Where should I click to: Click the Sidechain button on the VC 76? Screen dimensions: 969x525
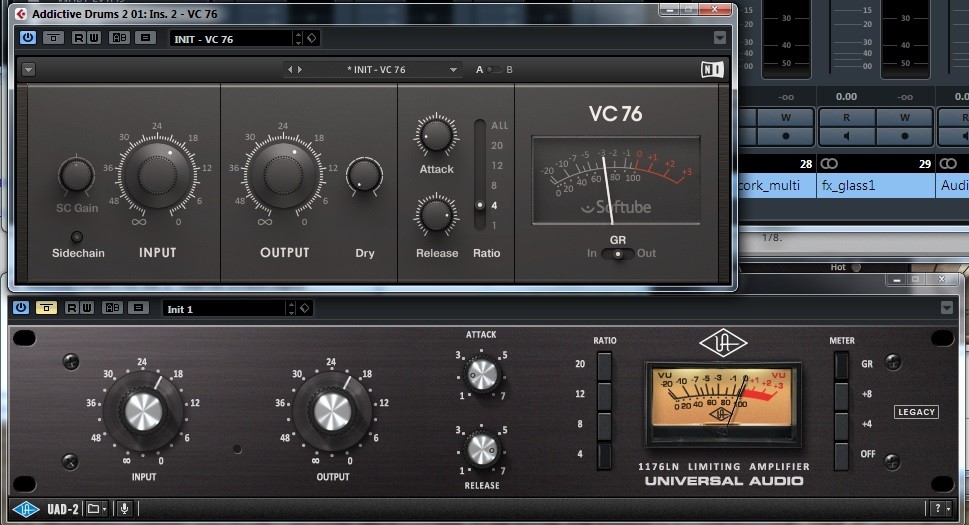77,237
